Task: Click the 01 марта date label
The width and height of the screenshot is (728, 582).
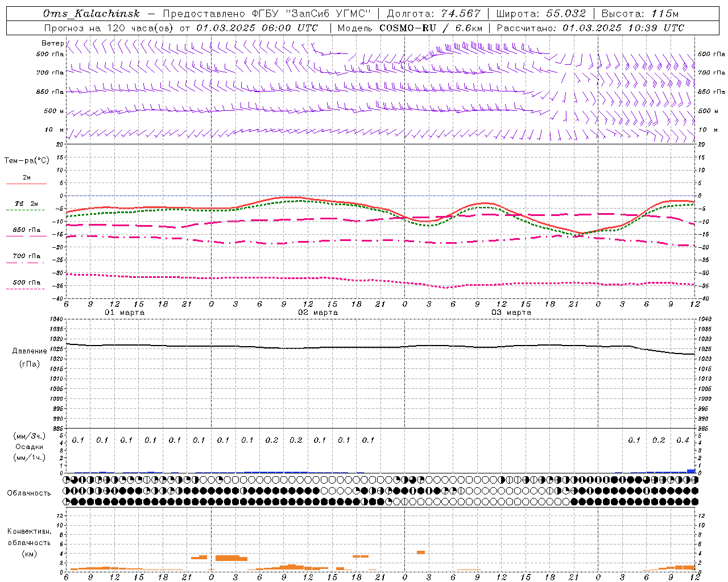Action: (x=125, y=313)
